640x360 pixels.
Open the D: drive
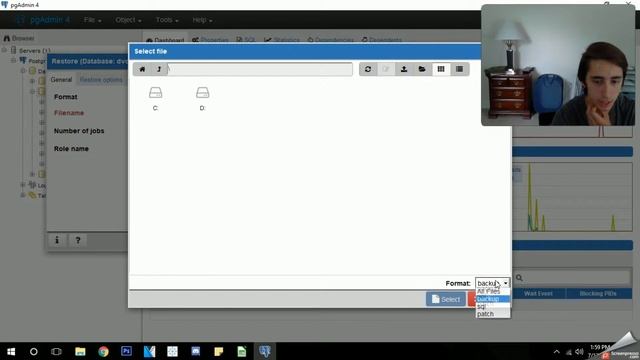202,98
